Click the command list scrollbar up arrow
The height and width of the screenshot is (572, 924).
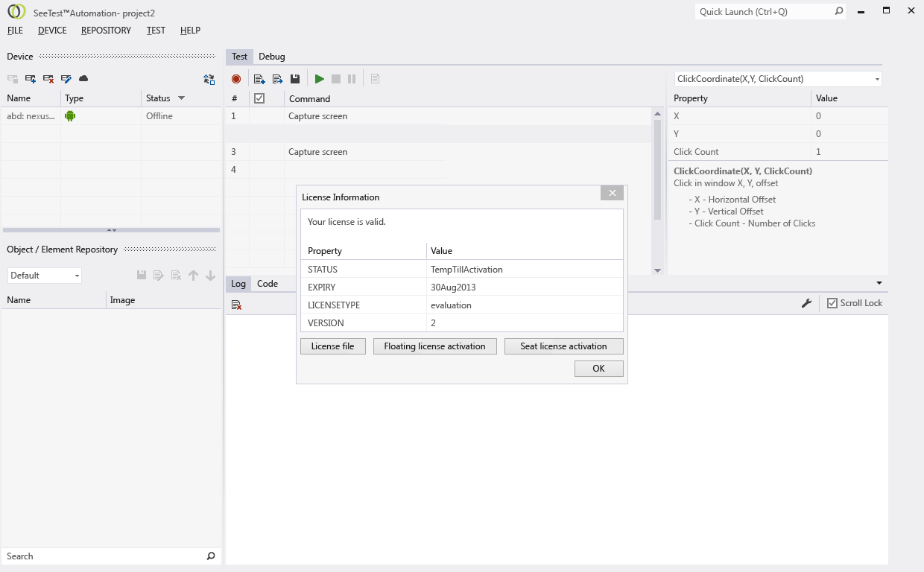pos(657,114)
